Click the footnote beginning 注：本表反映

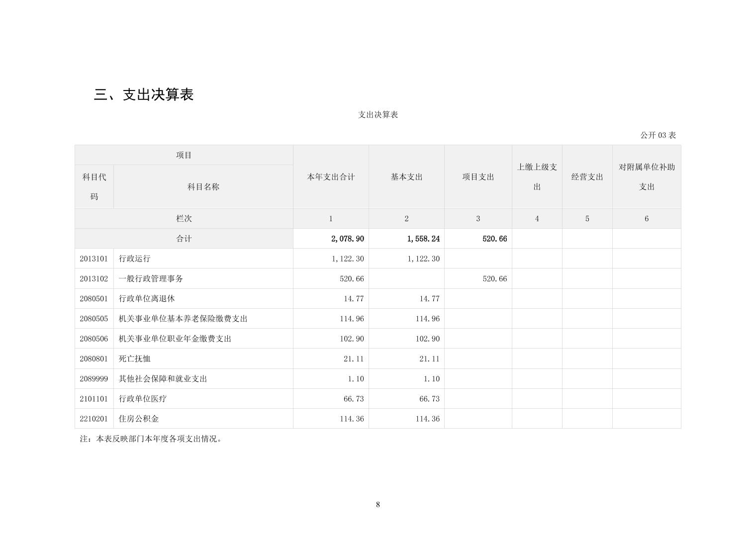point(151,439)
